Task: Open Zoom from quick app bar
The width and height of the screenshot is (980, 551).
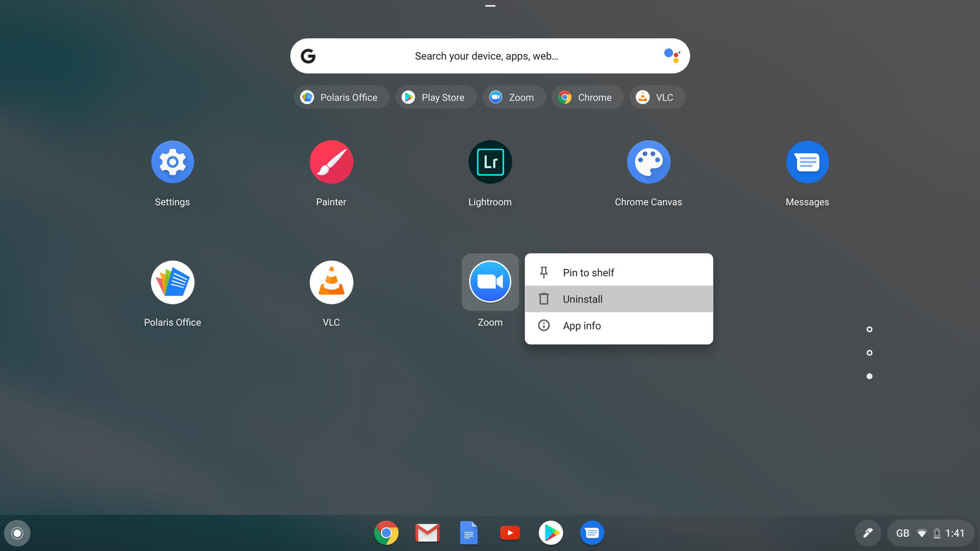Action: [x=513, y=97]
